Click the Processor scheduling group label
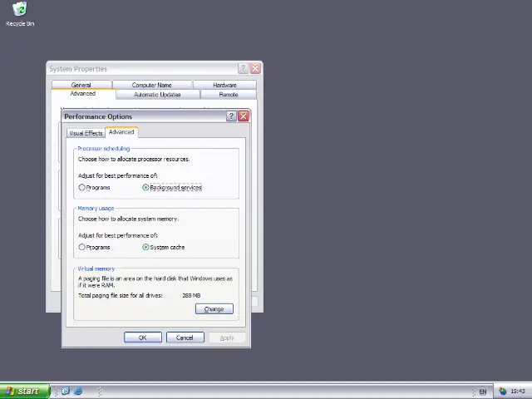This screenshot has width=532, height=399. click(103, 149)
